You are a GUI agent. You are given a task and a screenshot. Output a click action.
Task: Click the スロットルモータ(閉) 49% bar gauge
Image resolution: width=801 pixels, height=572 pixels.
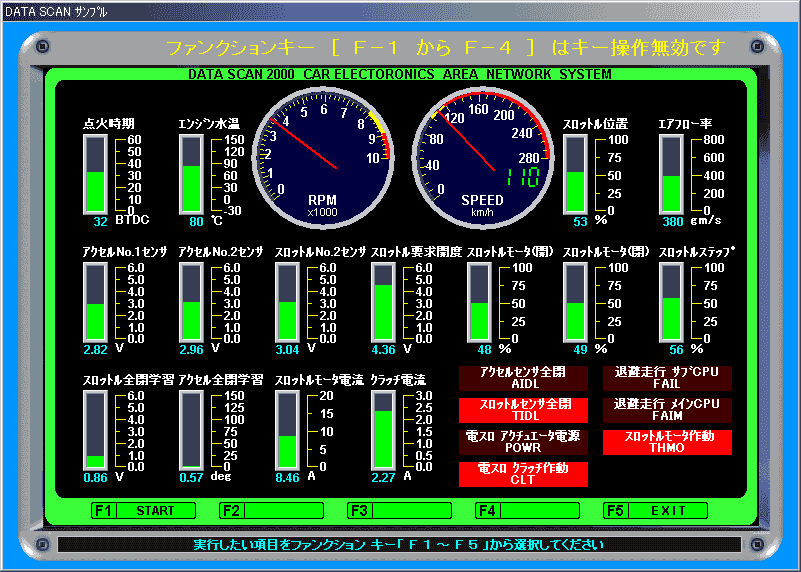(x=576, y=302)
